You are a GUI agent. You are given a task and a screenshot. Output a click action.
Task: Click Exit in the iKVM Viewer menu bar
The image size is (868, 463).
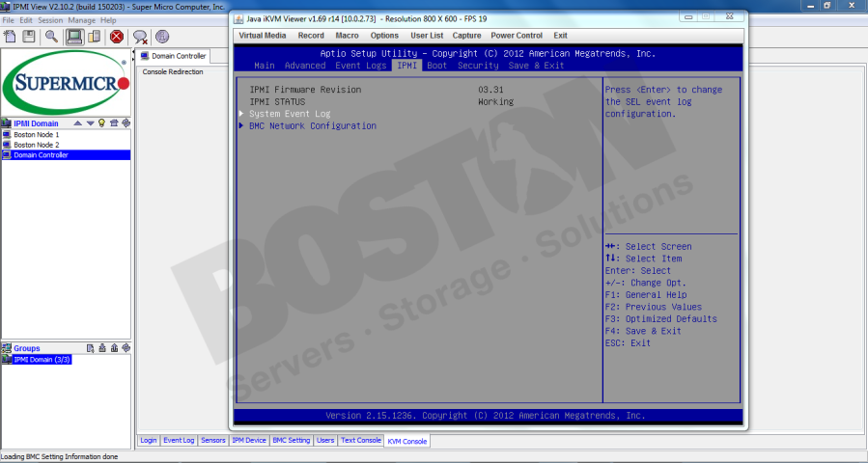coord(560,36)
